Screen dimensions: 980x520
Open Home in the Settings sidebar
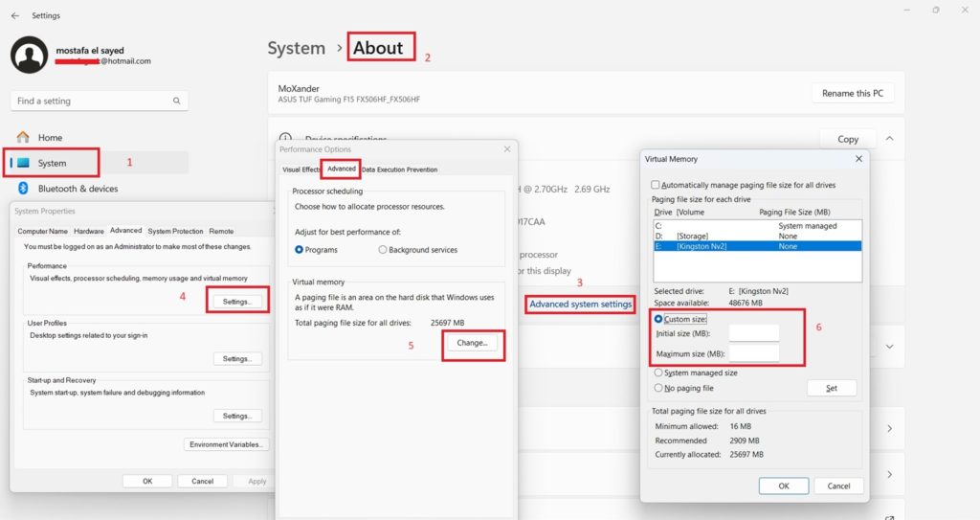point(50,138)
